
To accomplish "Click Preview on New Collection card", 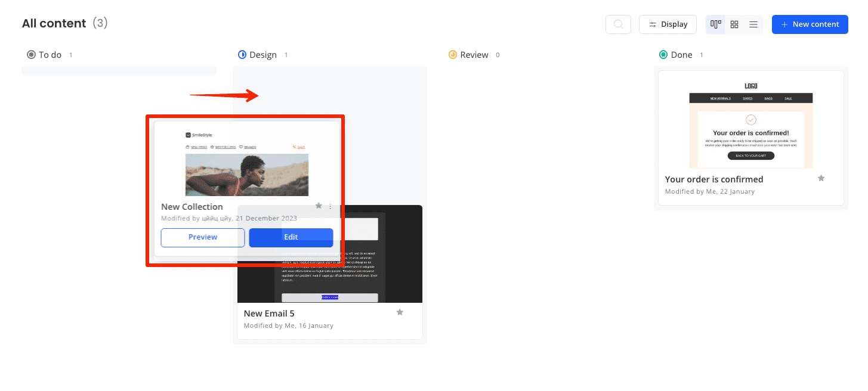I will (x=203, y=237).
